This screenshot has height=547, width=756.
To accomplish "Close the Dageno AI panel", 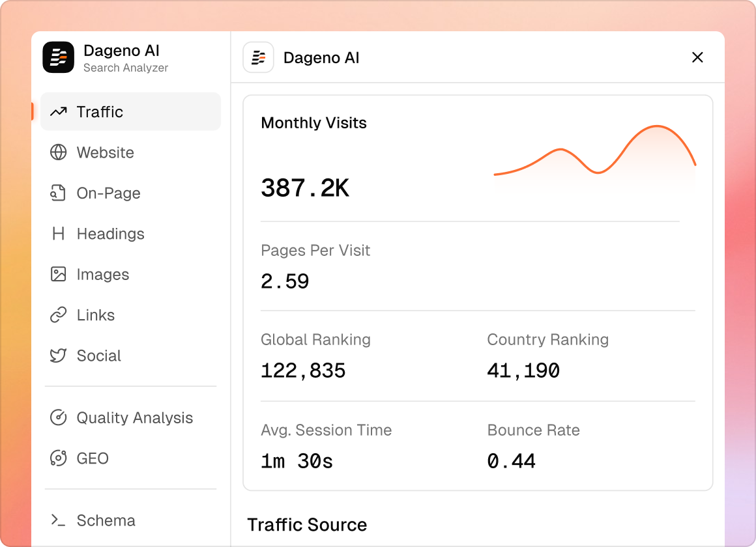I will pos(697,57).
